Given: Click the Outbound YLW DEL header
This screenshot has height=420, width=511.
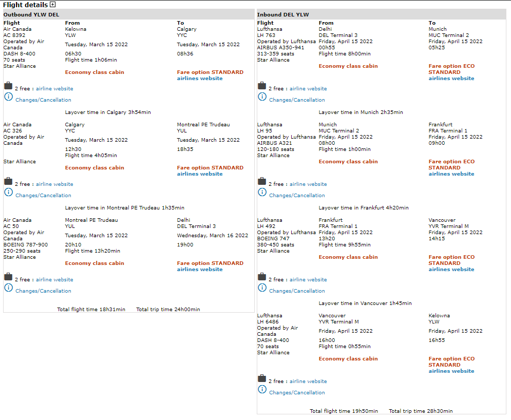Looking at the screenshot, I should pos(31,14).
